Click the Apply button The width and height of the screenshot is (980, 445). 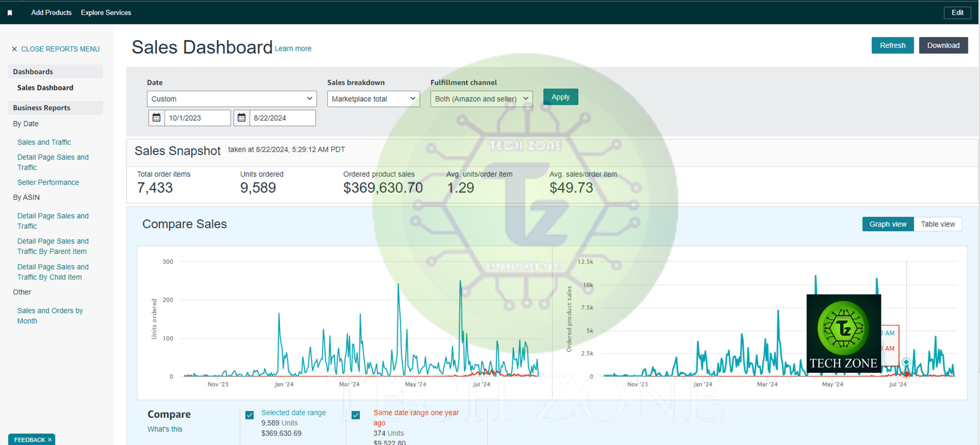click(x=560, y=97)
